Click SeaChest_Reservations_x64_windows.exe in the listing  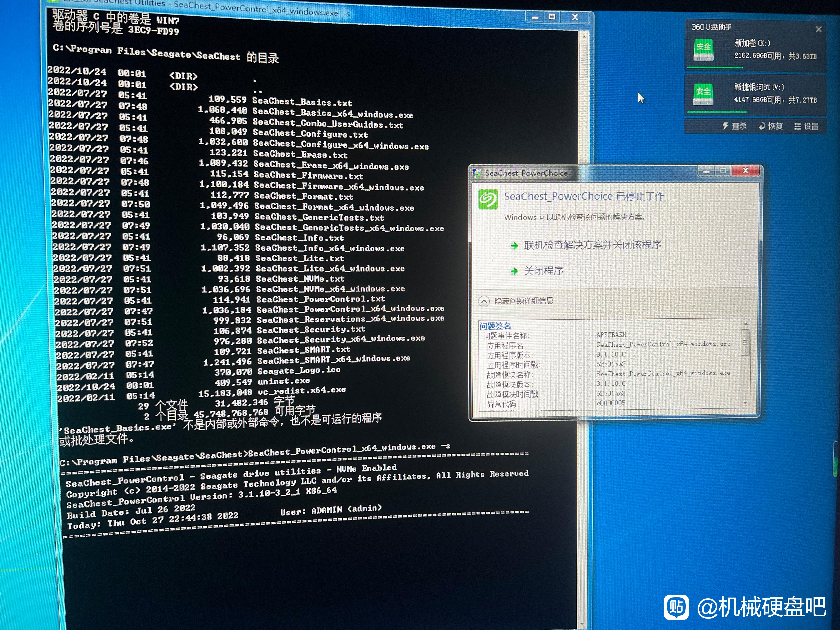pyautogui.click(x=350, y=319)
